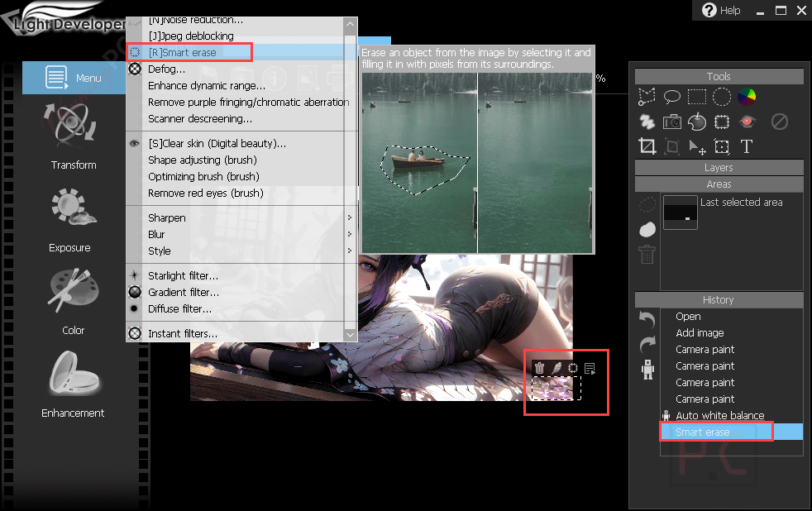The height and width of the screenshot is (511, 812).
Task: Select Remove red eyes (brush)
Action: point(235,193)
